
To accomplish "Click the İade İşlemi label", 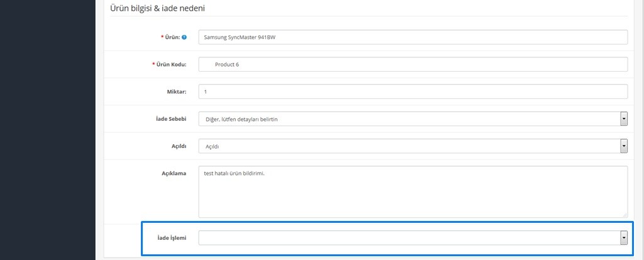I will click(x=171, y=237).
